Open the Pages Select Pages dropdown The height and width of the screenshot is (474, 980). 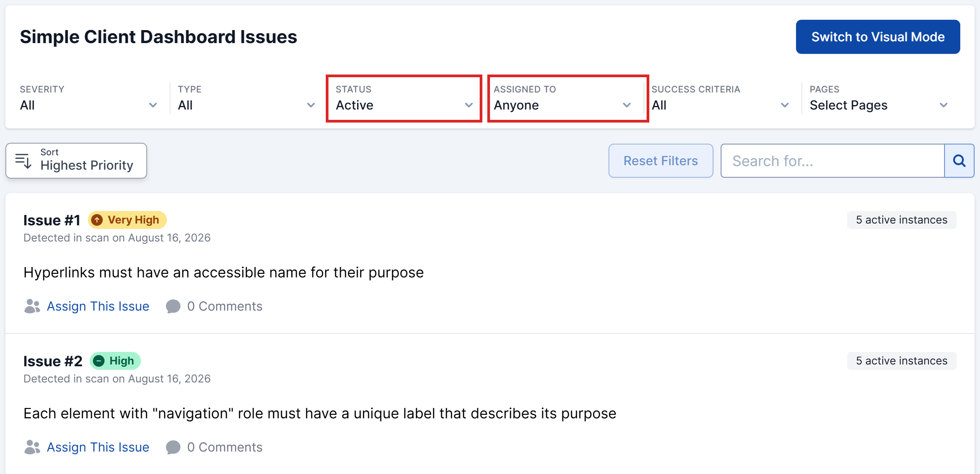[879, 98]
